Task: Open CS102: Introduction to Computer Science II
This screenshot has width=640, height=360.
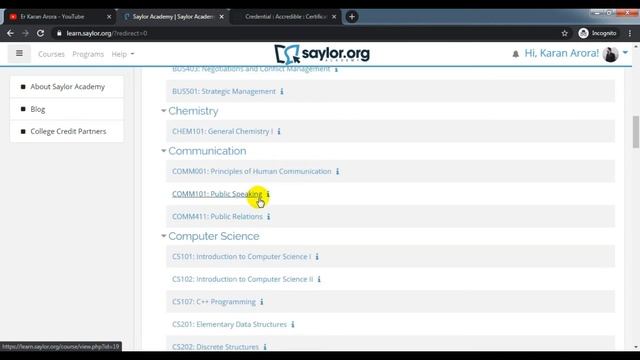Action: pyautogui.click(x=242, y=279)
